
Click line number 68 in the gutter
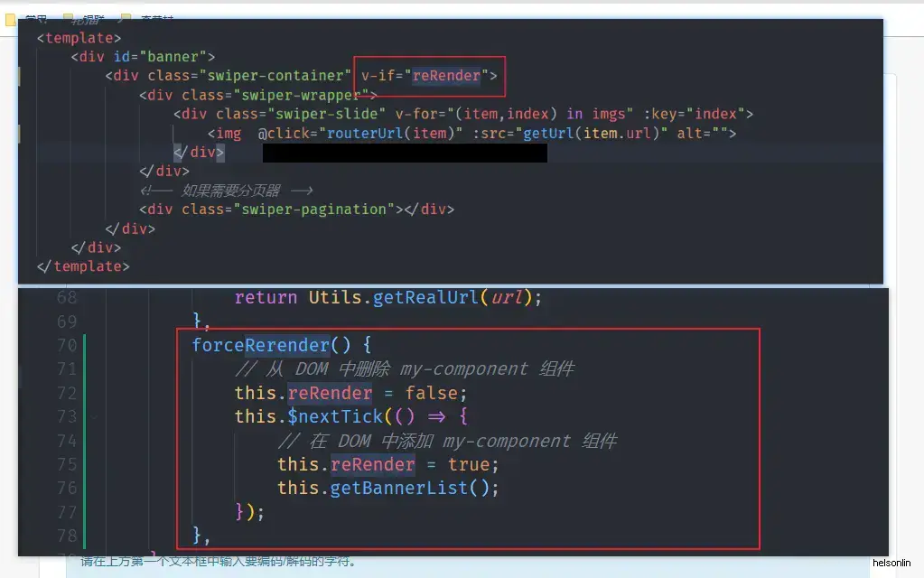click(x=67, y=297)
